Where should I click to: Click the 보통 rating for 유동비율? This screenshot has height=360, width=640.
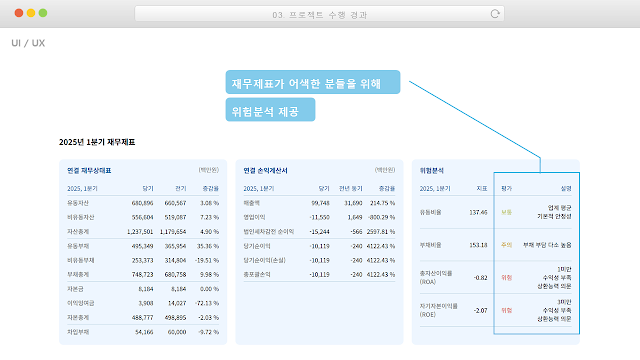(507, 212)
